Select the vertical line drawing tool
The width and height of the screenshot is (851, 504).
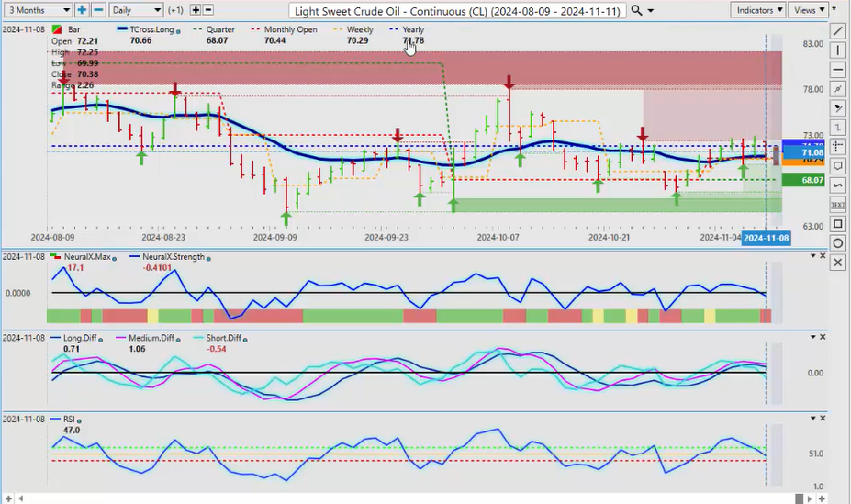coord(837,50)
